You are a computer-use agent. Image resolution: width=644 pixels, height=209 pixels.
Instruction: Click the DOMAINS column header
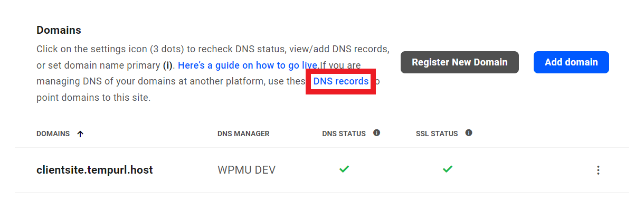[x=53, y=134]
